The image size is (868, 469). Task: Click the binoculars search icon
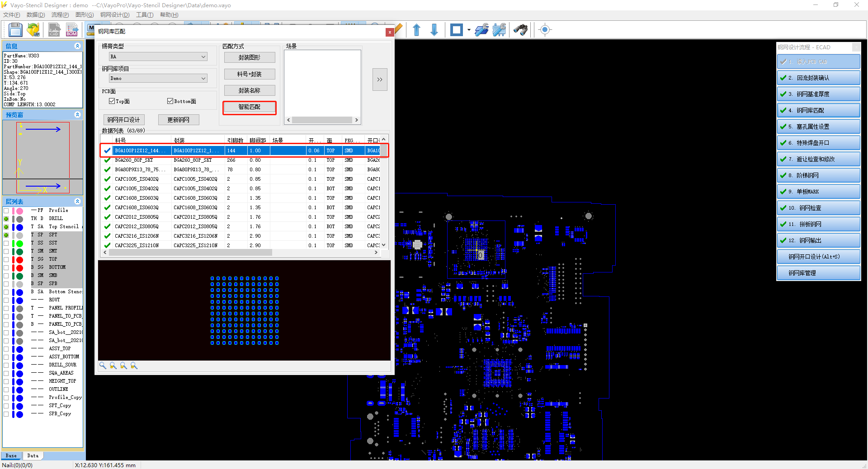point(520,30)
